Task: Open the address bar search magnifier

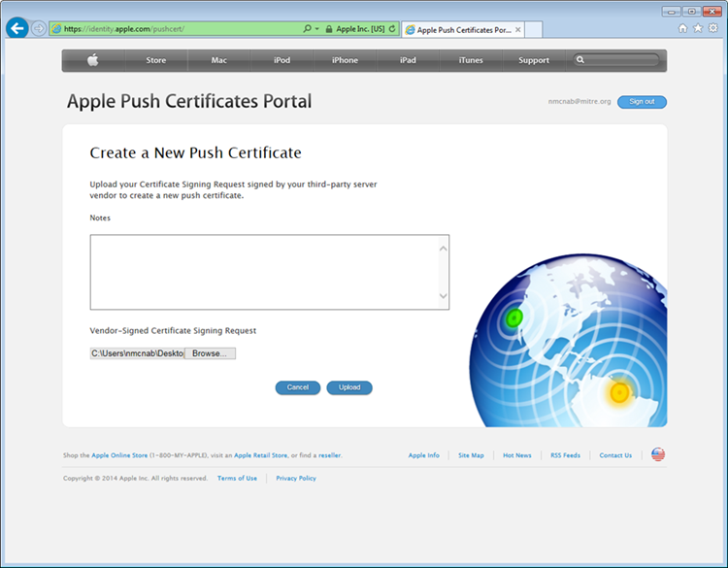Action: pyautogui.click(x=307, y=29)
